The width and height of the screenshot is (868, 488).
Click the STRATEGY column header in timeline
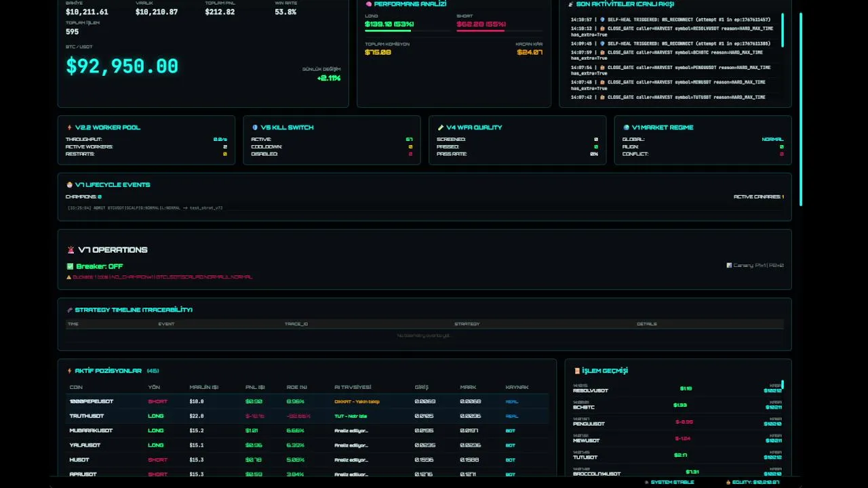click(467, 324)
